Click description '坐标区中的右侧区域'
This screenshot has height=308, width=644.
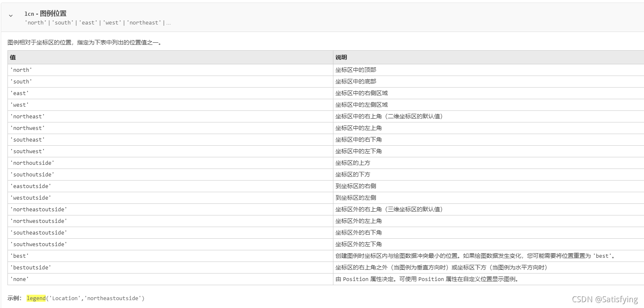pyautogui.click(x=362, y=93)
